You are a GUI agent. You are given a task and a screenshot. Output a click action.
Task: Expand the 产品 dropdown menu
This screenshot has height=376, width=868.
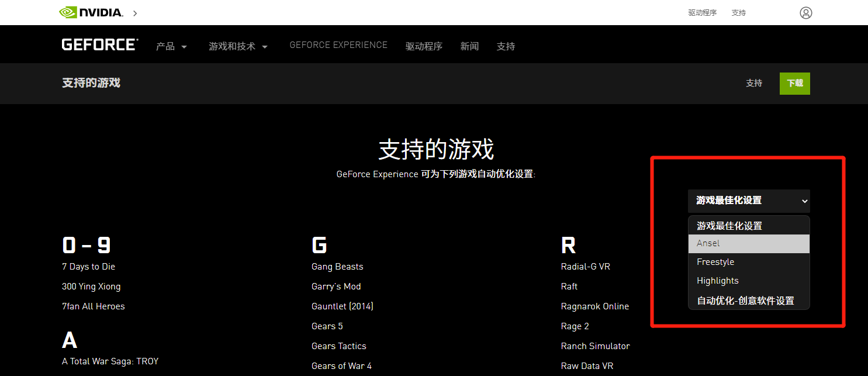[171, 46]
